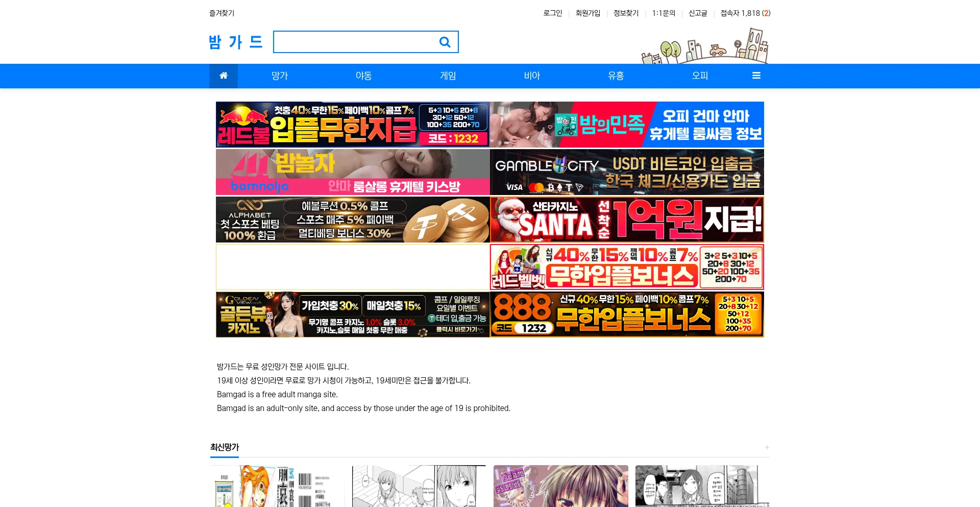
Task: Open the 밤의민족 오피 banner
Action: [627, 125]
